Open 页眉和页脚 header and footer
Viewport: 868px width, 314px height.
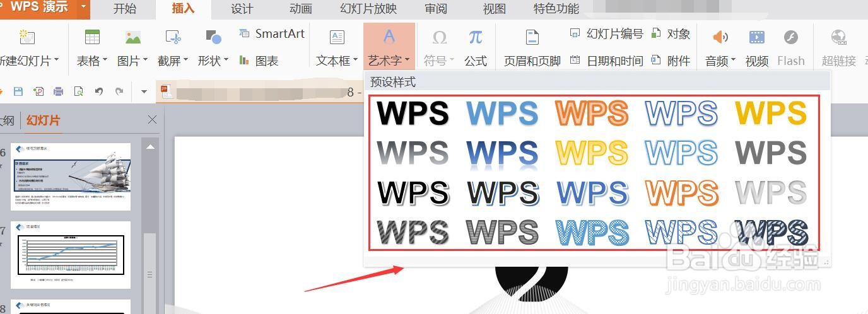[x=532, y=46]
